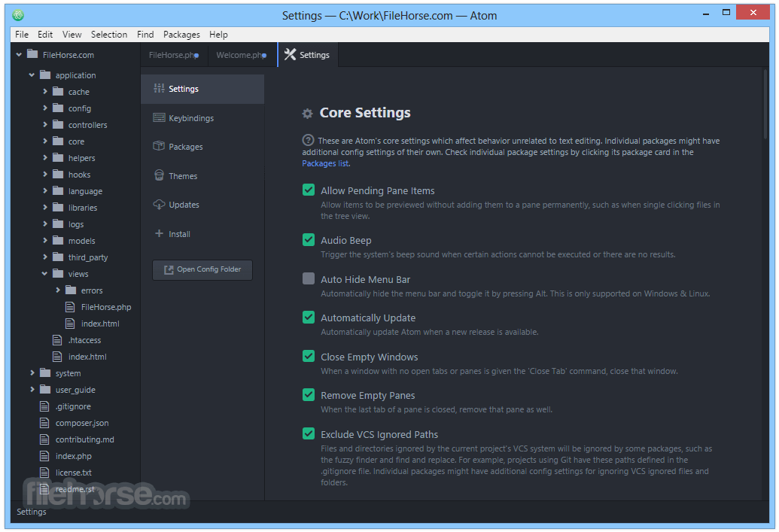Click the license.txt file icon
The image size is (779, 532).
(44, 473)
